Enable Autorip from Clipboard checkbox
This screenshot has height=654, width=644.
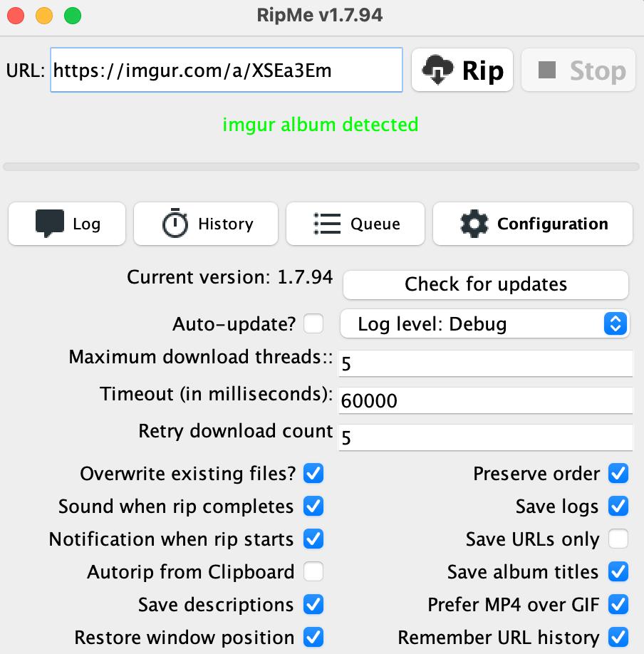[313, 571]
